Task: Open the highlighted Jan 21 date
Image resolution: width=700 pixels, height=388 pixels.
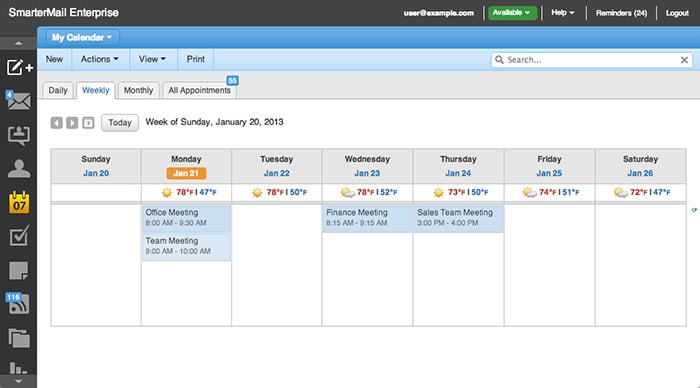Action: (x=186, y=173)
